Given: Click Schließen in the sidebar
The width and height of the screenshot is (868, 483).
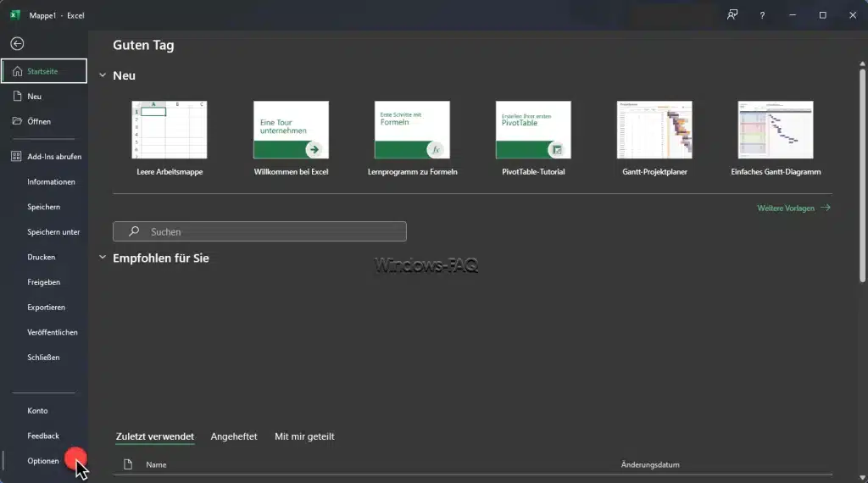Looking at the screenshot, I should click(x=43, y=358).
